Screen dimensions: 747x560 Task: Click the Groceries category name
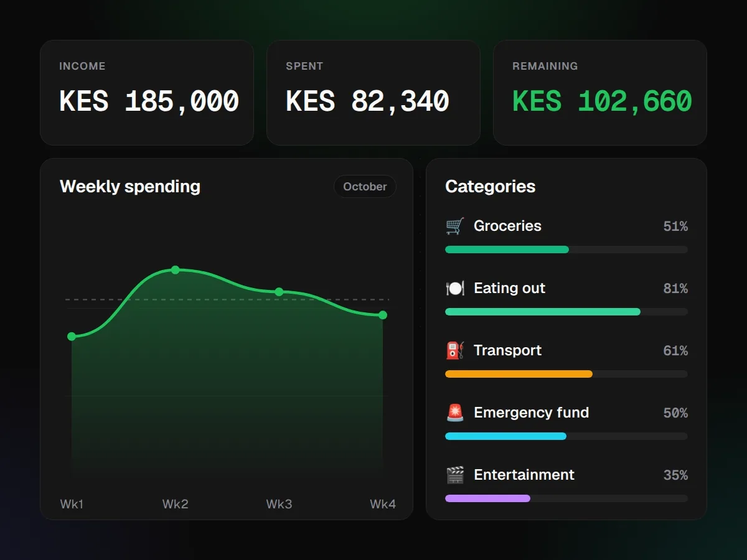click(x=507, y=226)
